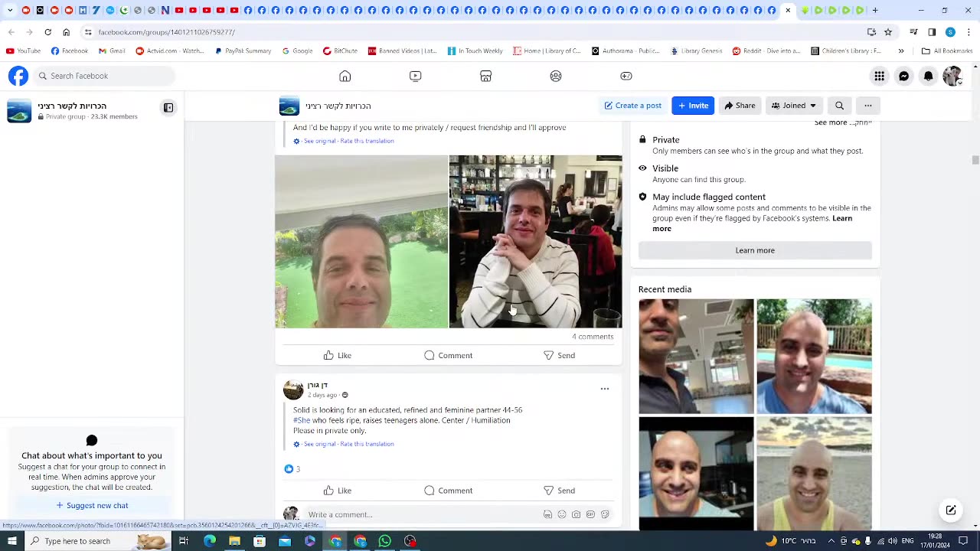Click the Windows taskbar search box
Screen dimensions: 980x551
point(96,541)
